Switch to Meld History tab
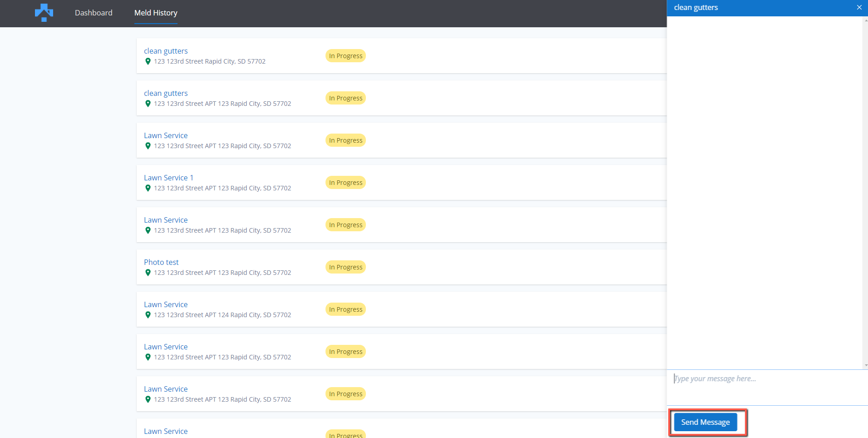This screenshot has width=868, height=438. click(x=156, y=13)
